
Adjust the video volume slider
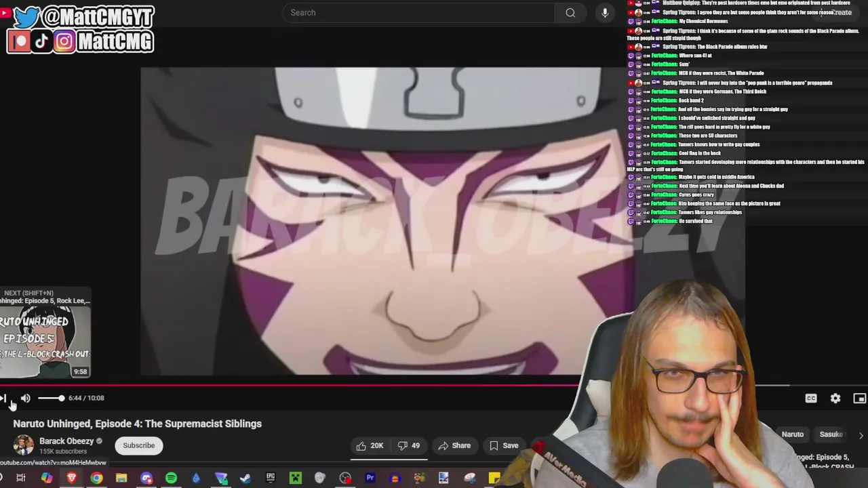(51, 399)
